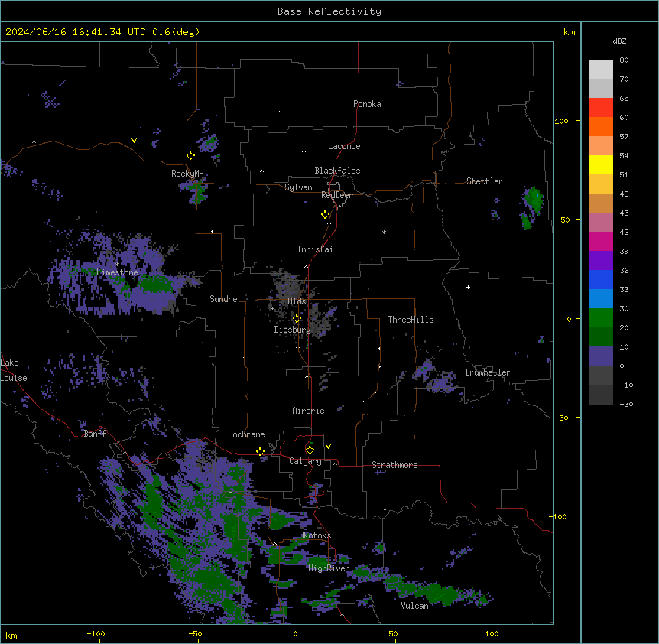
Task: Click the Banff label
Action: pyautogui.click(x=95, y=434)
